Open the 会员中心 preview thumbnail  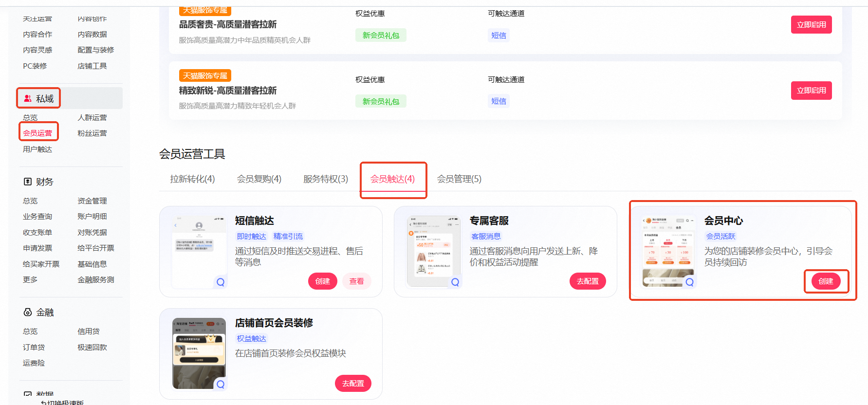click(668, 252)
